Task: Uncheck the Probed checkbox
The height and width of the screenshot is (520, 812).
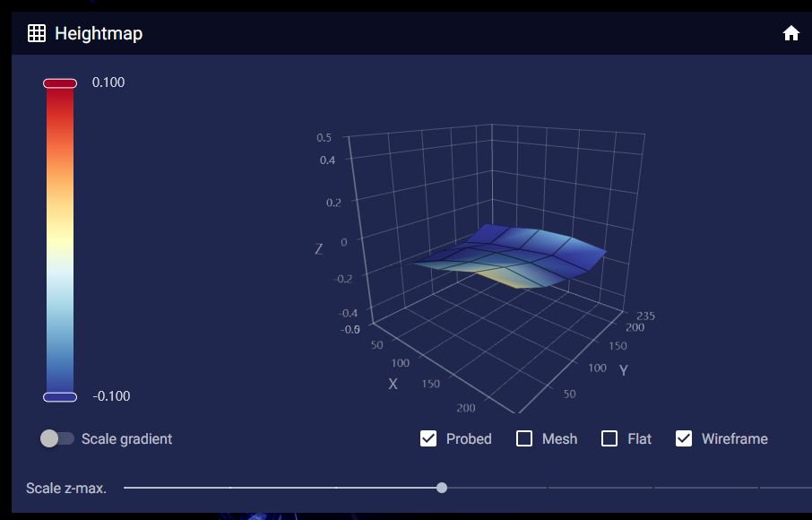Action: click(428, 438)
